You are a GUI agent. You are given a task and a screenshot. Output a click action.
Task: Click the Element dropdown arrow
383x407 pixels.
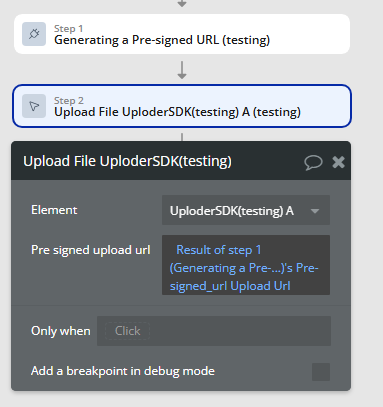(315, 211)
